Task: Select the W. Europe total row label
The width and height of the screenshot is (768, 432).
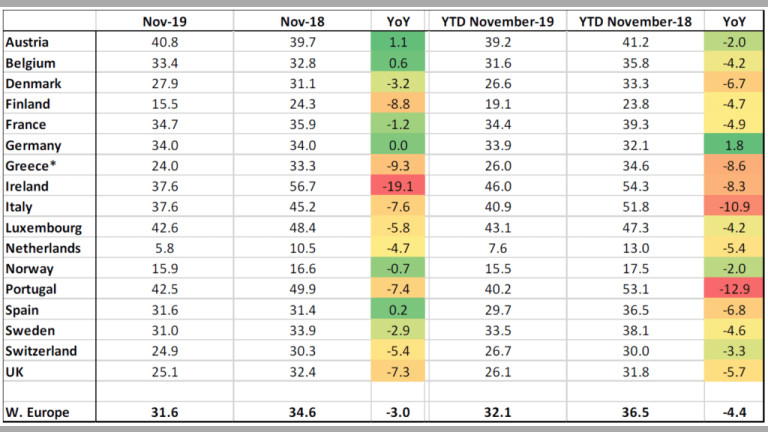Action: 36,412
